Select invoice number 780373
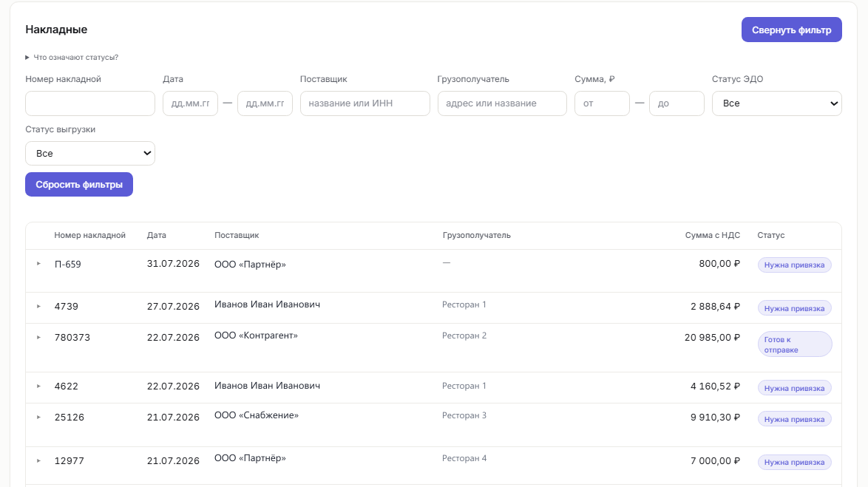Image resolution: width=868 pixels, height=487 pixels. click(x=72, y=338)
